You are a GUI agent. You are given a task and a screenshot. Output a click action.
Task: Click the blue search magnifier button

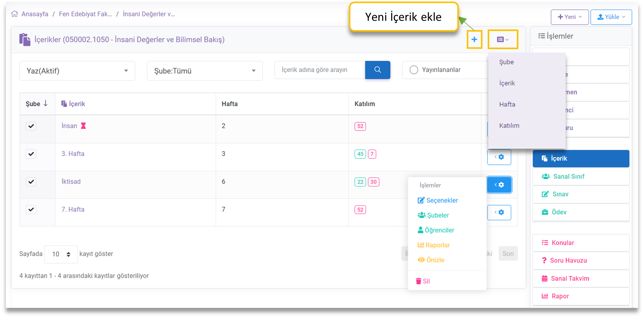[x=377, y=70]
